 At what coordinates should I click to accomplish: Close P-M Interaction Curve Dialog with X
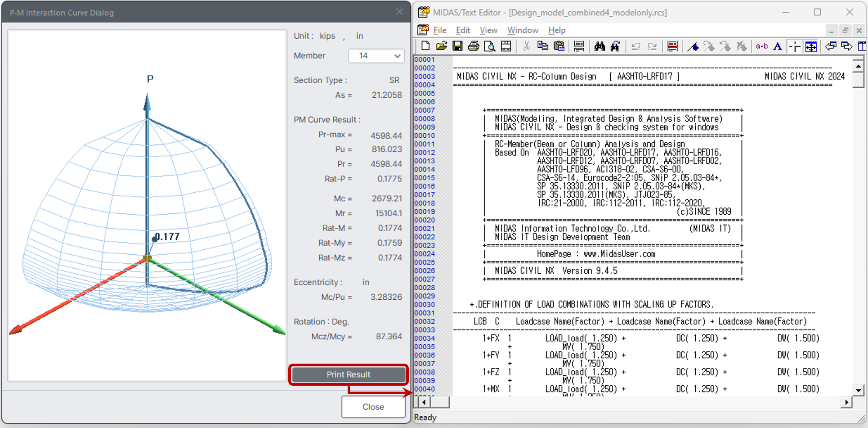click(399, 12)
